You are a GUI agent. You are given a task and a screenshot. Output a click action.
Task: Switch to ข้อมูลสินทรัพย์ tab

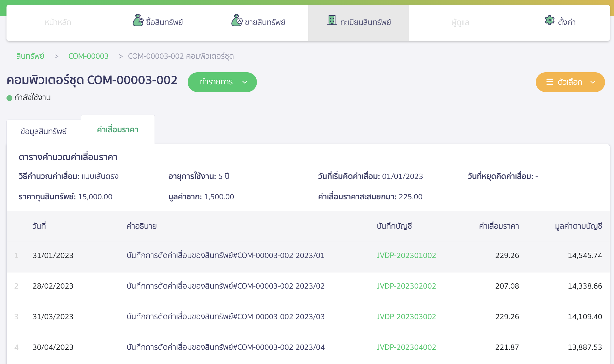click(44, 131)
